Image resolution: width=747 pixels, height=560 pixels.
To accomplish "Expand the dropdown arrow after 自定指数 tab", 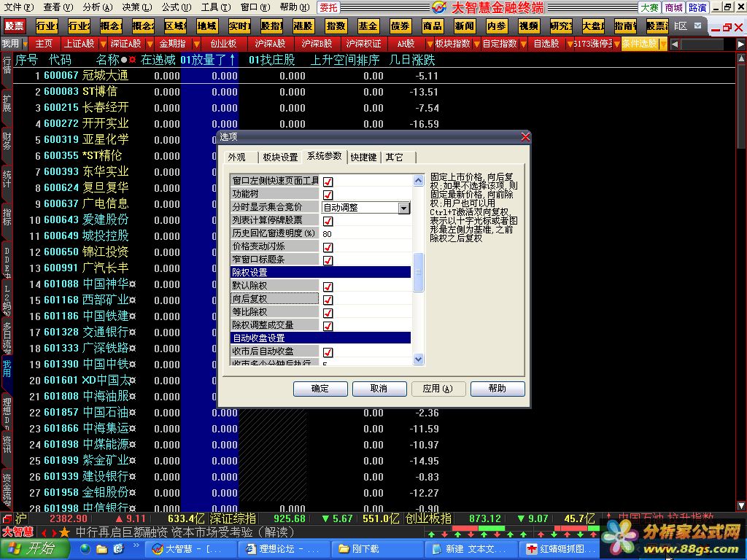I will click(523, 44).
